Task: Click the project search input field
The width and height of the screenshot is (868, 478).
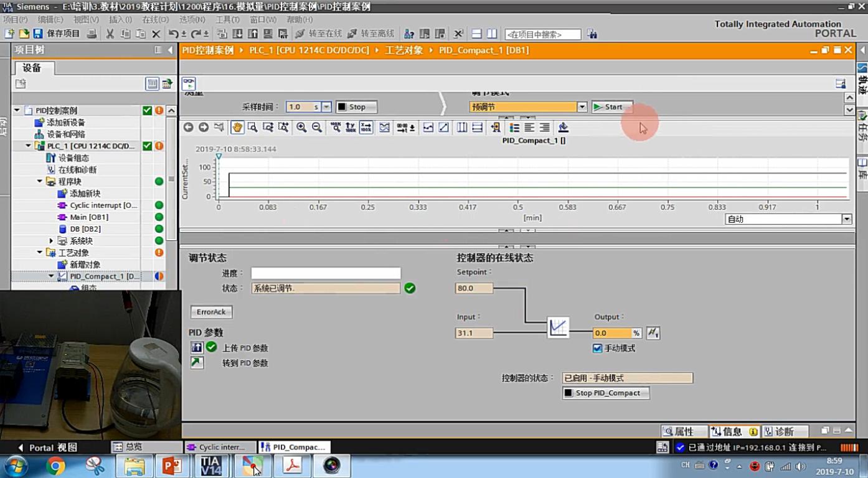Action: pyautogui.click(x=542, y=34)
